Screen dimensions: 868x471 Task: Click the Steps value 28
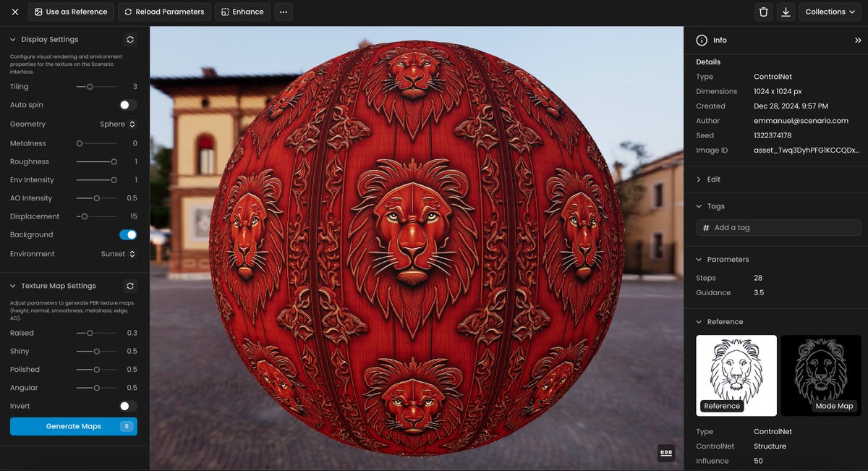pos(758,278)
